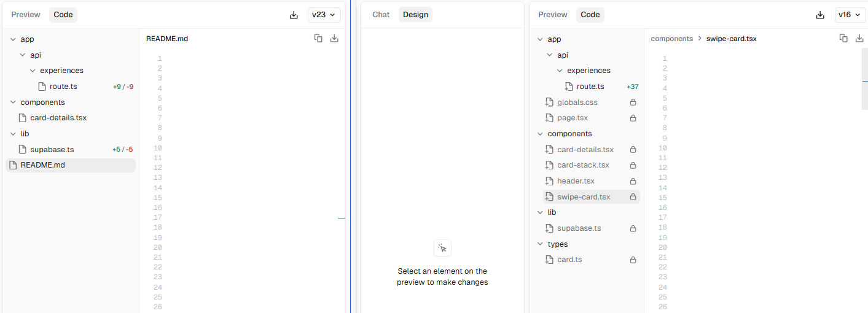868x313 pixels.
Task: Collapse the experiences folder in left tree
Action: click(33, 71)
